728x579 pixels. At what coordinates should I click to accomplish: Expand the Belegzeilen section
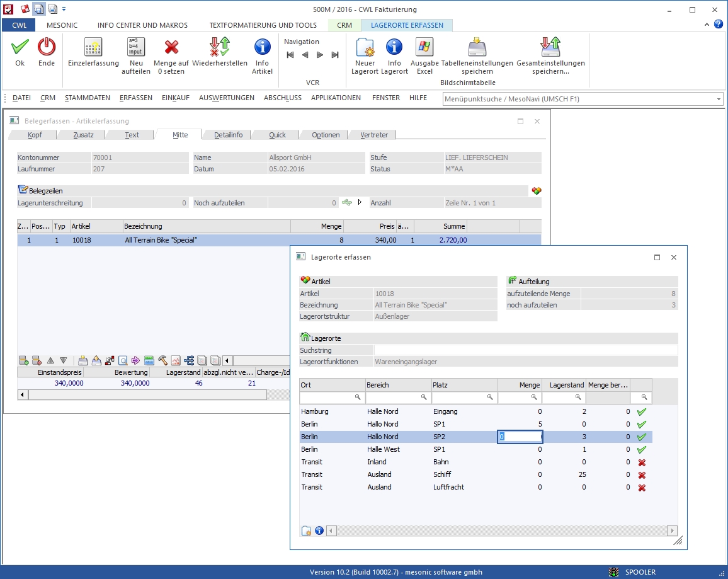pos(23,190)
